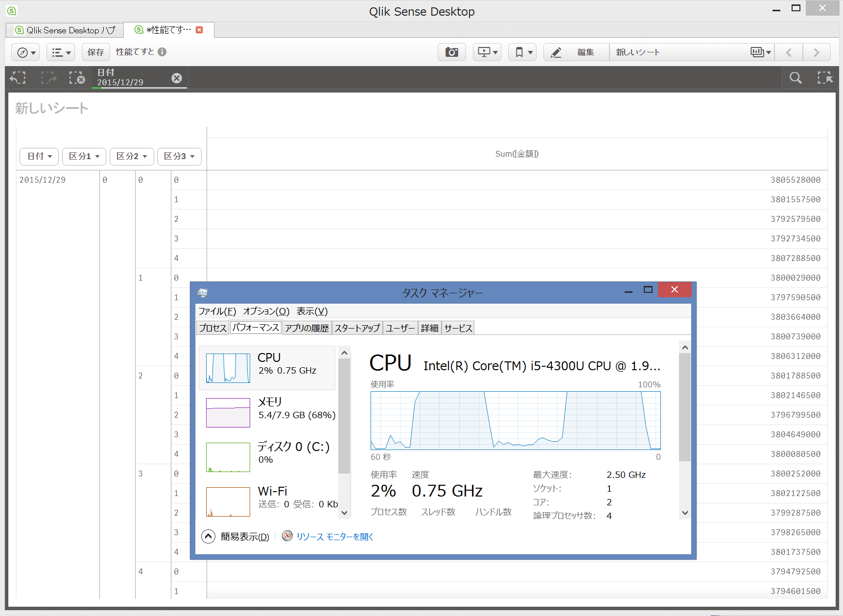Image resolution: width=843 pixels, height=616 pixels.
Task: Click the Sum([金額]) column header
Action: [517, 154]
